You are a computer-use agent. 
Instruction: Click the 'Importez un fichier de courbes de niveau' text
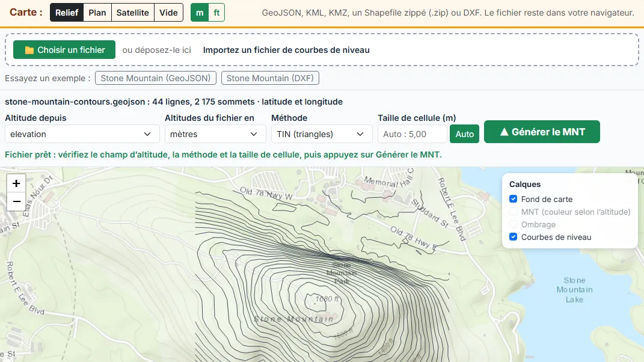pos(286,50)
